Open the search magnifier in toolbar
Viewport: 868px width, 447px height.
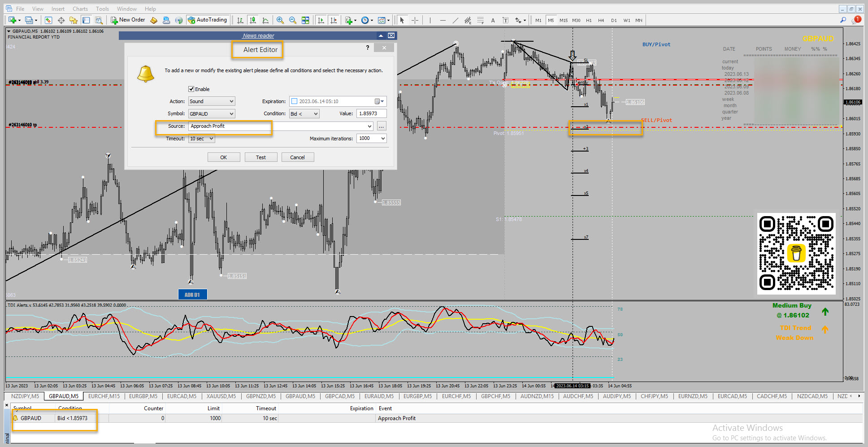(x=843, y=20)
